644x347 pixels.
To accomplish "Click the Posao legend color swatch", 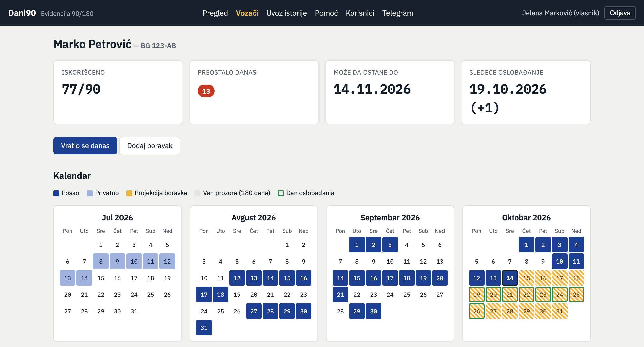I will pyautogui.click(x=56, y=193).
